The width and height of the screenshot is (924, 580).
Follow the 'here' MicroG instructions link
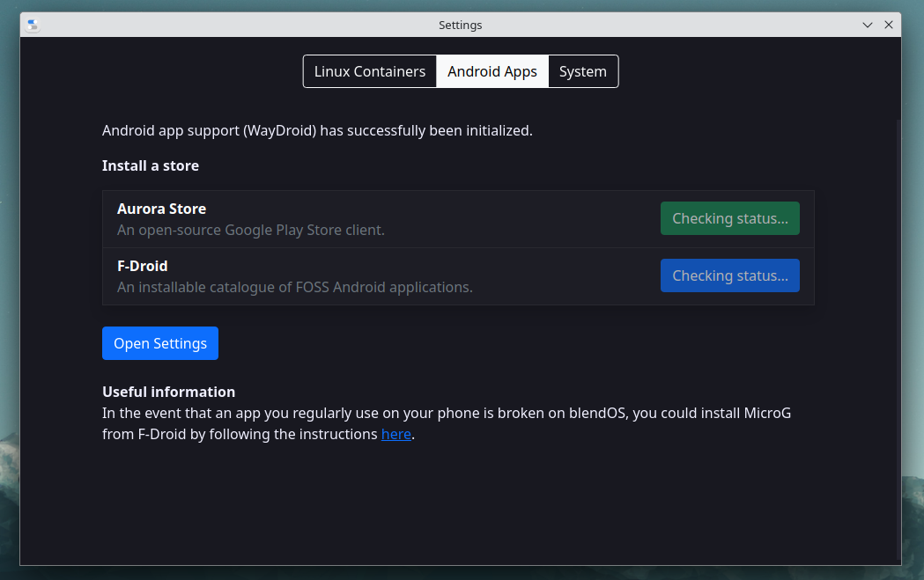click(x=396, y=434)
